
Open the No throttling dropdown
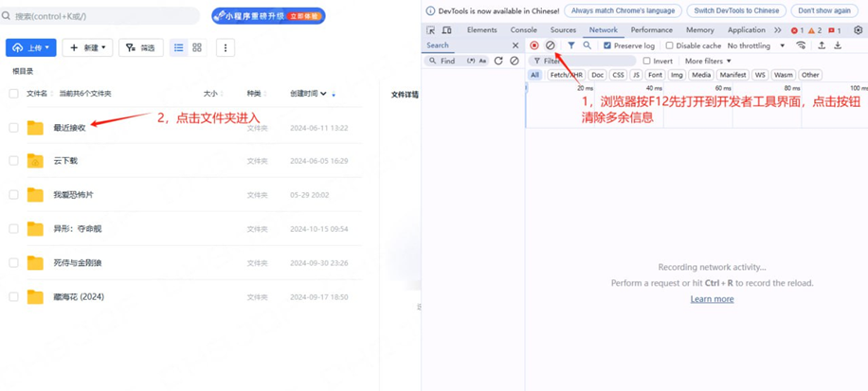pyautogui.click(x=756, y=45)
